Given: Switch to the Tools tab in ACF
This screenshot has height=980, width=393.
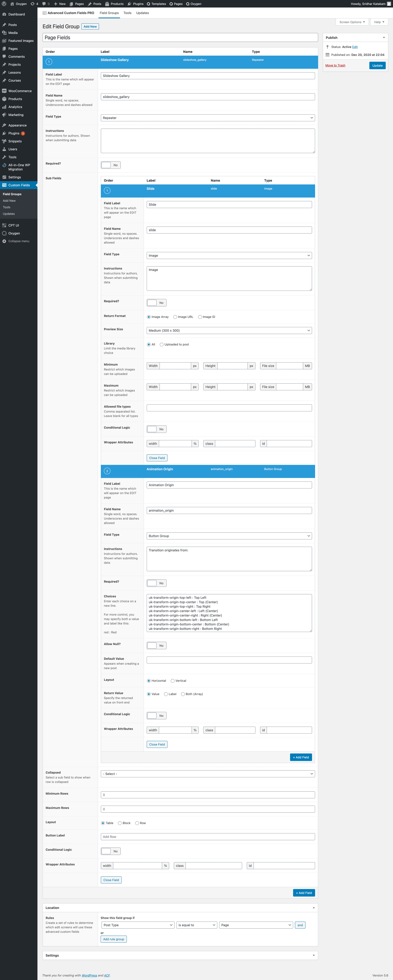Looking at the screenshot, I should tap(128, 13).
